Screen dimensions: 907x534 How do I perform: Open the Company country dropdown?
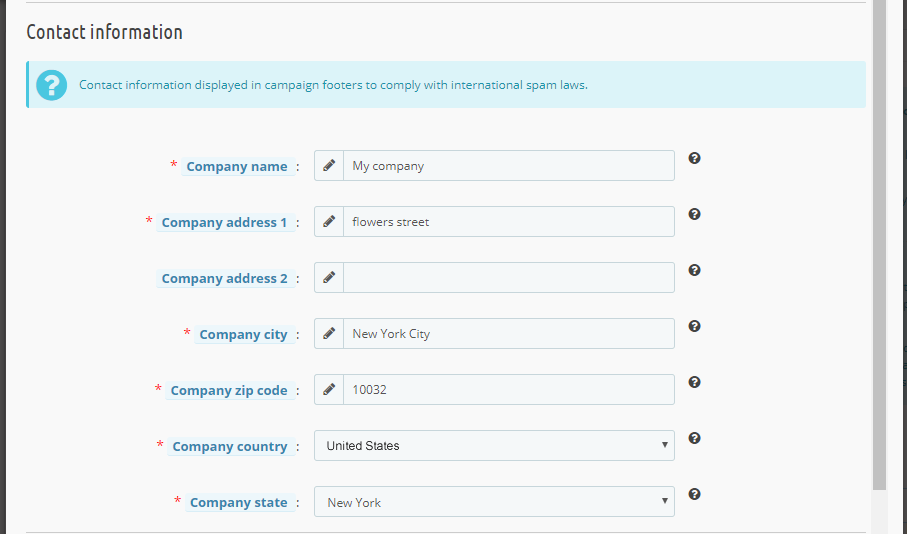[x=494, y=445]
